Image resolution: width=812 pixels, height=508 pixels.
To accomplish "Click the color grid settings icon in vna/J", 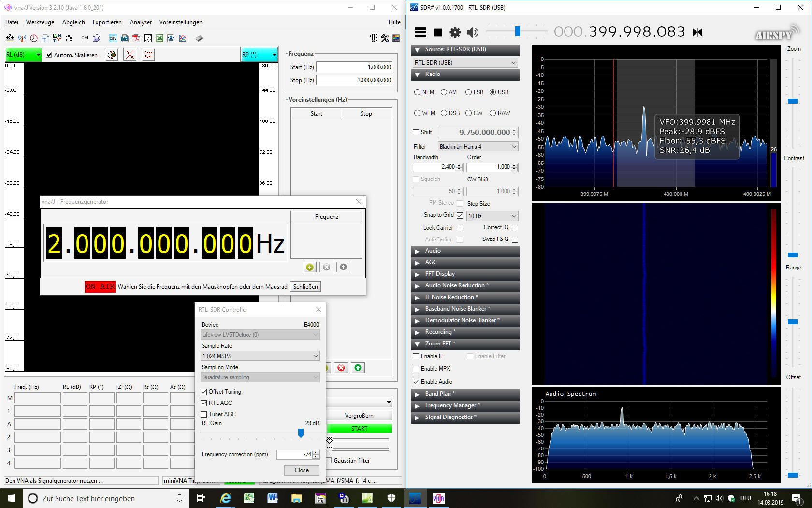I will pos(396,38).
